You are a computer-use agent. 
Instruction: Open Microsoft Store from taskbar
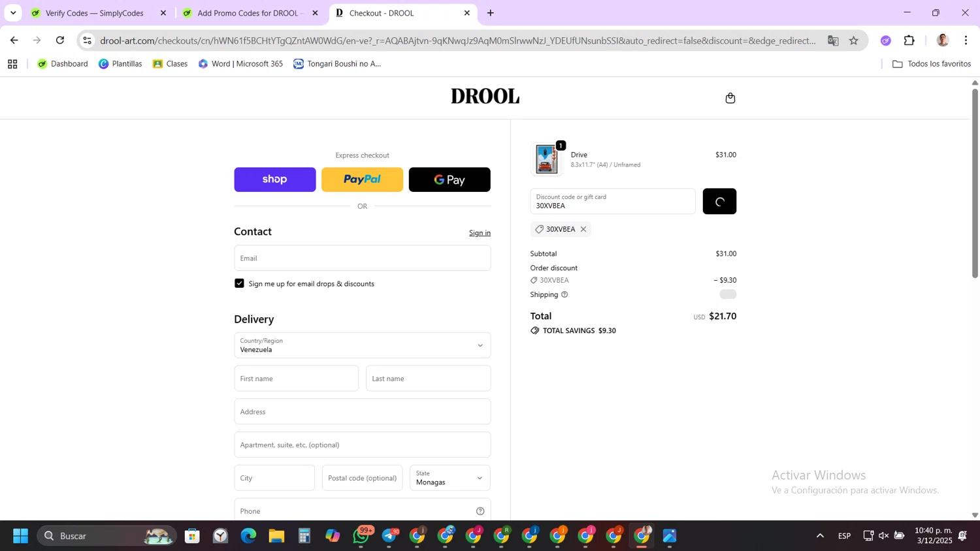point(192,536)
